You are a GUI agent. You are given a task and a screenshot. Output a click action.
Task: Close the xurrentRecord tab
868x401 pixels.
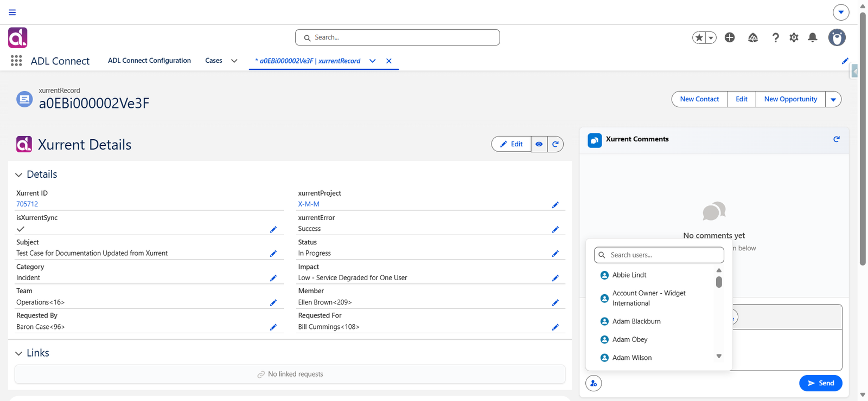click(x=389, y=61)
